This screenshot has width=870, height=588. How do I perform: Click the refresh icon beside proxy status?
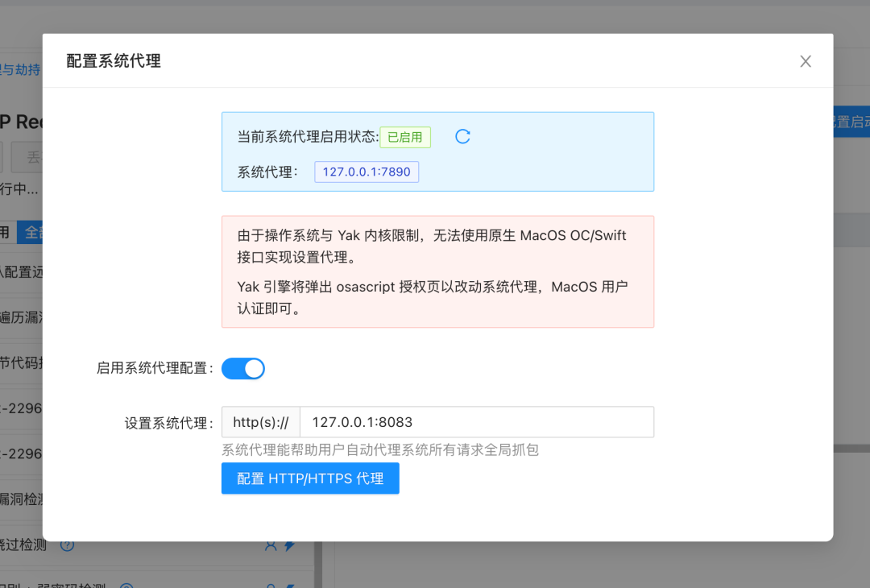(x=462, y=137)
